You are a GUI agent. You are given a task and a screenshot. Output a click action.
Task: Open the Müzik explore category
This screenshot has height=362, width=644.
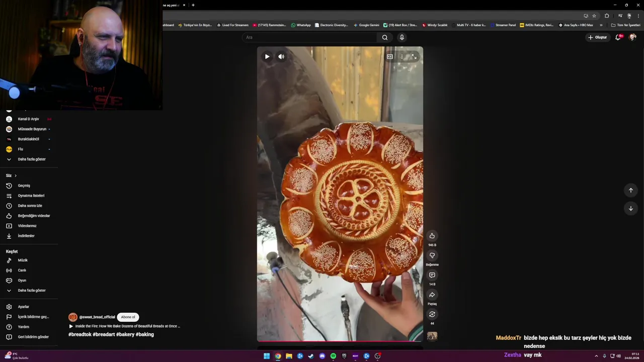(x=29, y=260)
